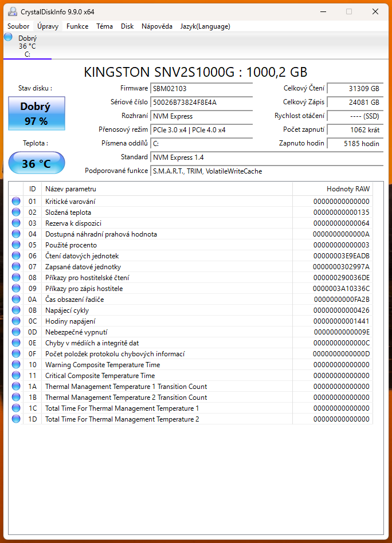The width and height of the screenshot is (392, 543).
Task: Click the Firmware field SBM02103
Action: (201, 89)
